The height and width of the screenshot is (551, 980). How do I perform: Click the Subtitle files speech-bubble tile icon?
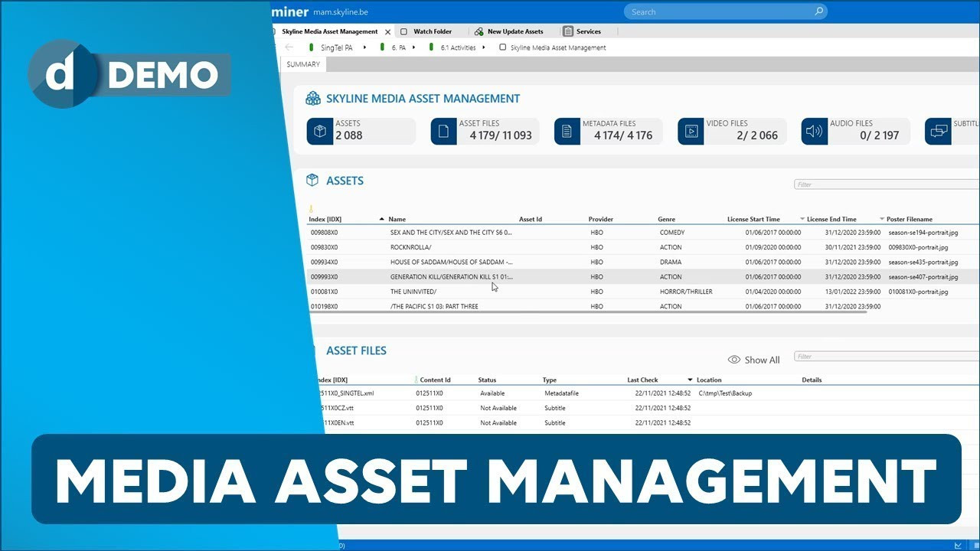point(938,131)
